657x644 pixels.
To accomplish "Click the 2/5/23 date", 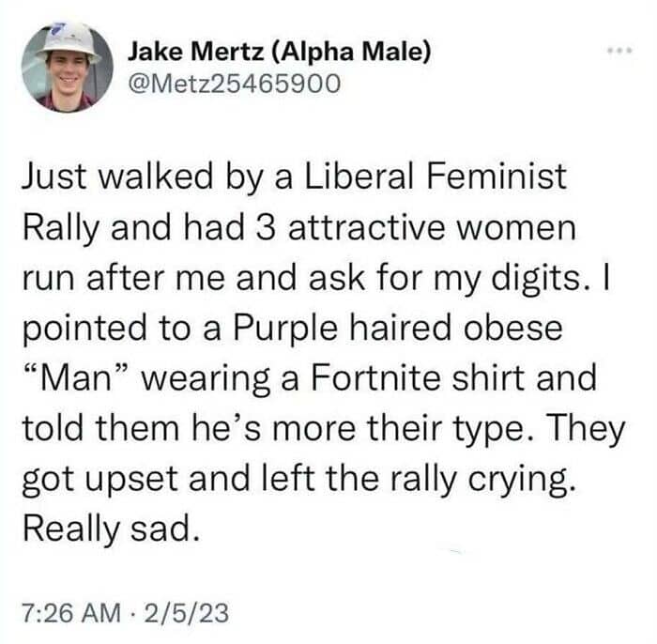I will click(193, 613).
